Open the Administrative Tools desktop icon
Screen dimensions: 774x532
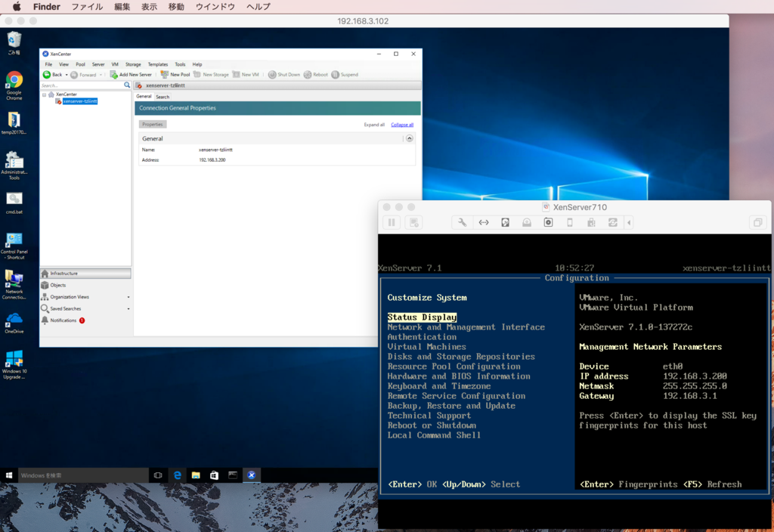coord(14,165)
